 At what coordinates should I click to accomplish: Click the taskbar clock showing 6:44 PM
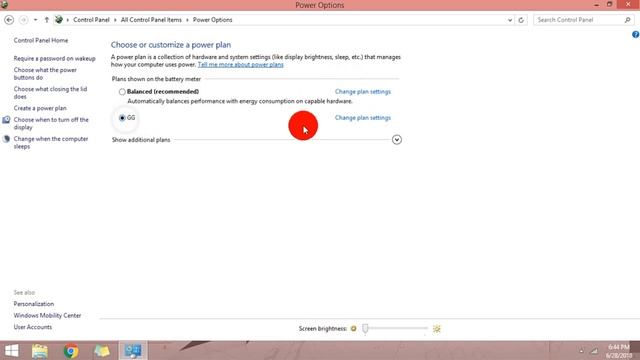(x=619, y=351)
